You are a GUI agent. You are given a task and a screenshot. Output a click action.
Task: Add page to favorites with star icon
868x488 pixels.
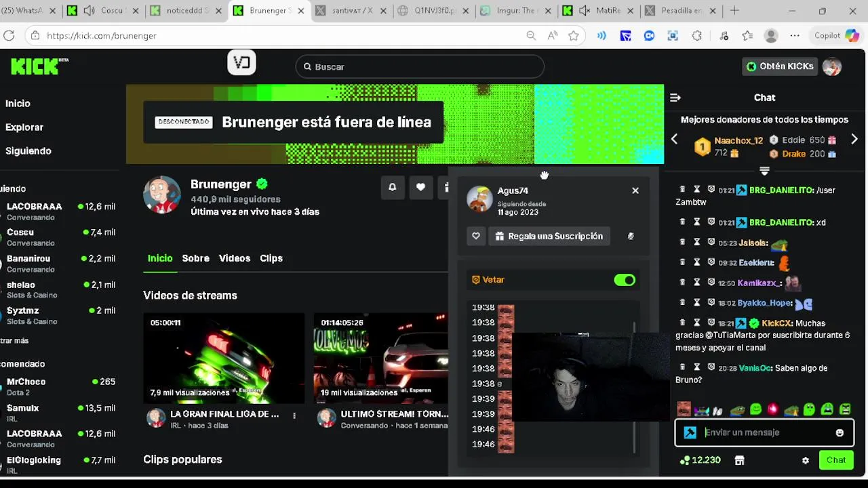[574, 35]
